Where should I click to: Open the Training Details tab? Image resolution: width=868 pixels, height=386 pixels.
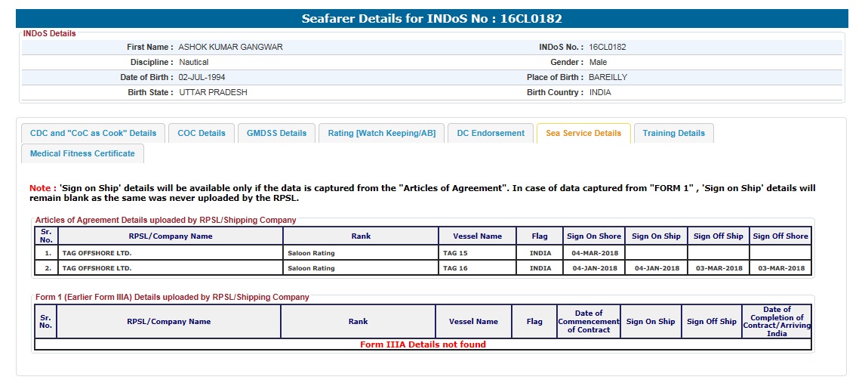click(x=673, y=133)
